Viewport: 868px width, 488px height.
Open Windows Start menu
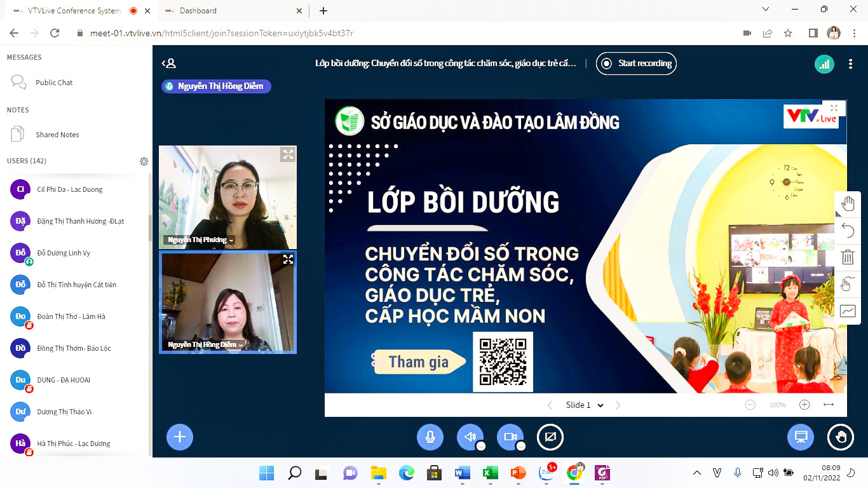pos(267,473)
